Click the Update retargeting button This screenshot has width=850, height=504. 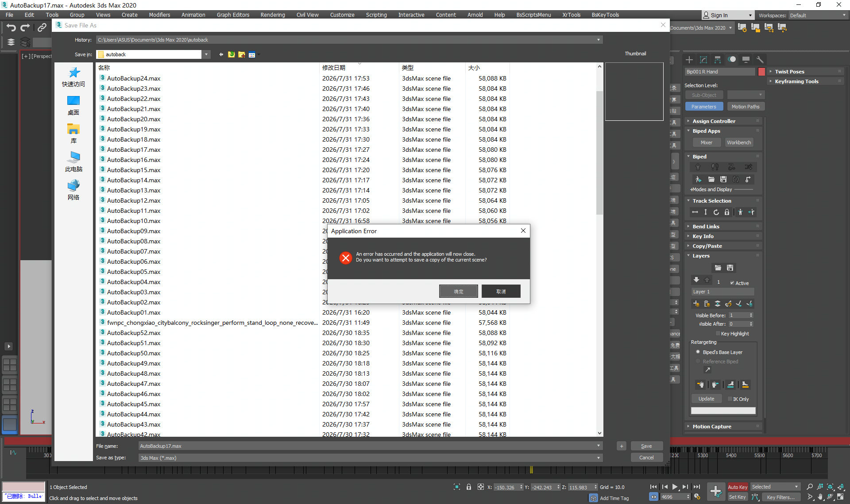[x=707, y=399]
